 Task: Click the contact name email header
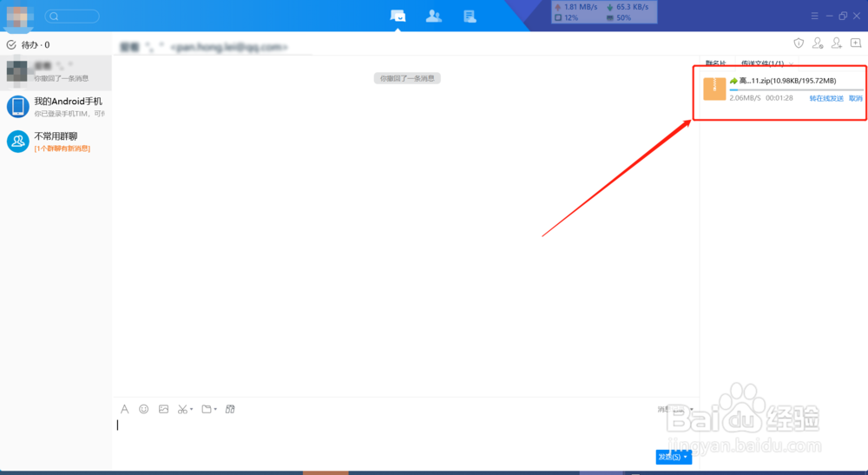[x=204, y=47]
